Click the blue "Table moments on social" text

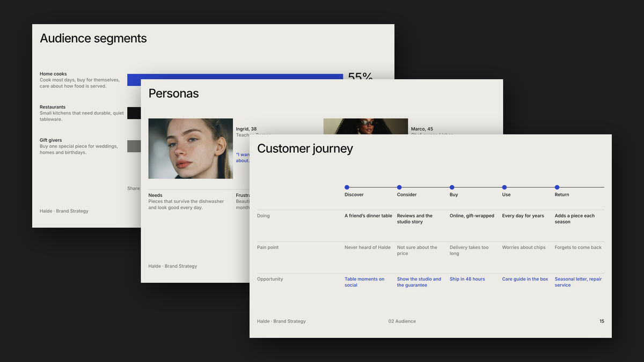coord(364,282)
